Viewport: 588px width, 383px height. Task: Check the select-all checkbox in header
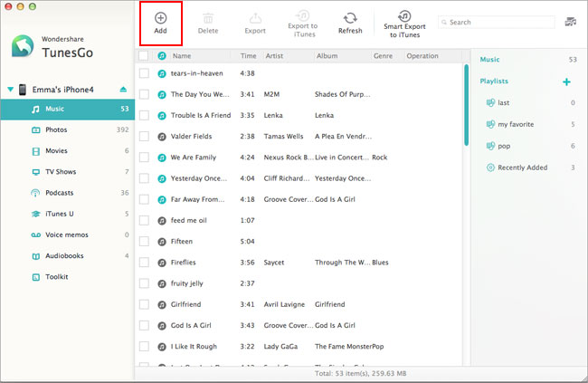click(x=143, y=55)
